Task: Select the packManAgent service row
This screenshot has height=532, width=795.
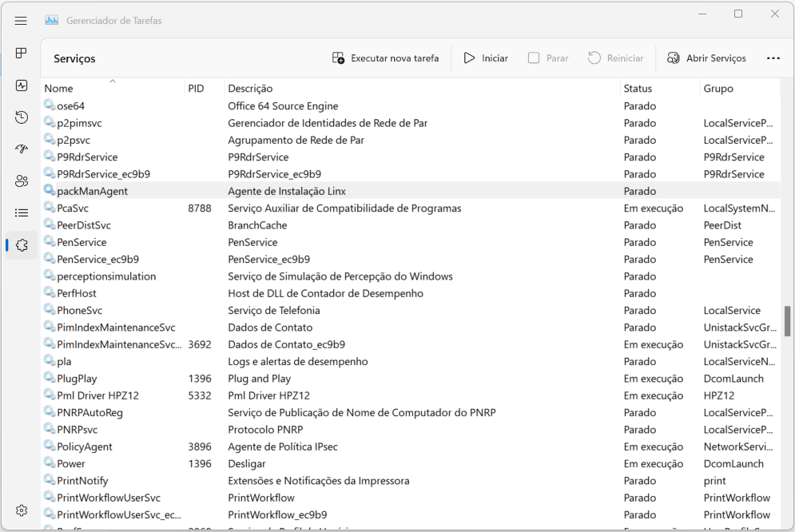Action: tap(93, 191)
